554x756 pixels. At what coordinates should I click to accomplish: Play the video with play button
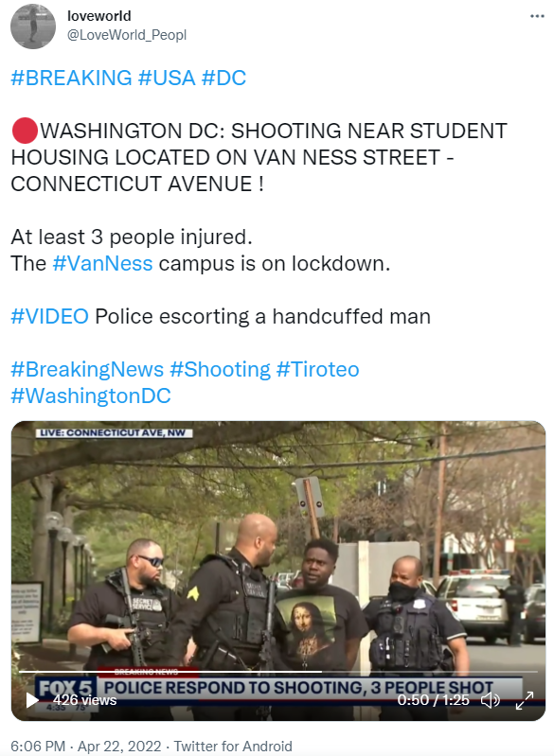32,700
